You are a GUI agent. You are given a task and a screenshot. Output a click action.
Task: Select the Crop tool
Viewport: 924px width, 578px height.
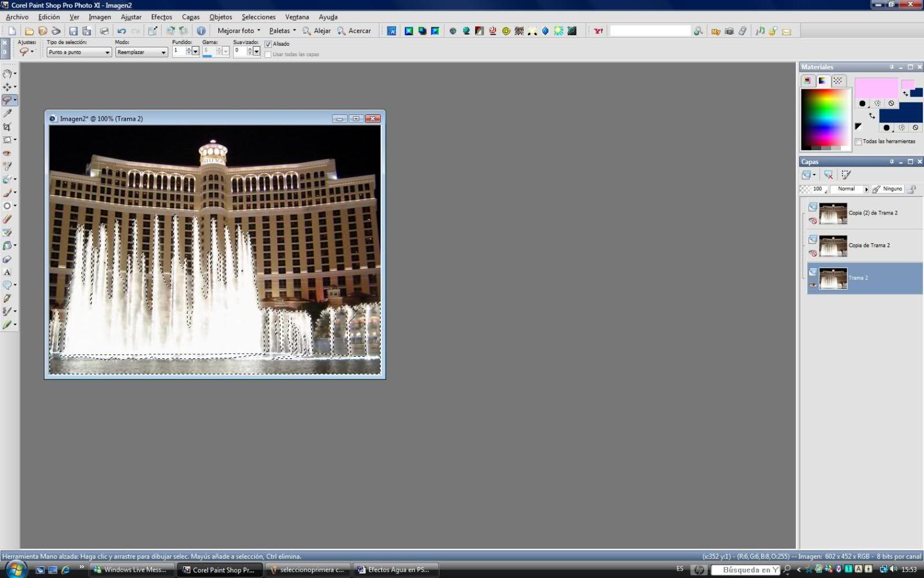(8, 127)
